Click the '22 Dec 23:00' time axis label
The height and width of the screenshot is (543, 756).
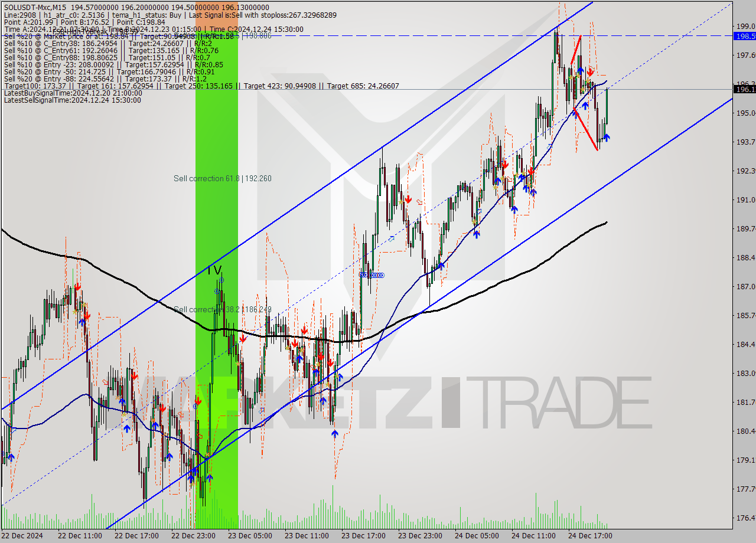tap(194, 536)
